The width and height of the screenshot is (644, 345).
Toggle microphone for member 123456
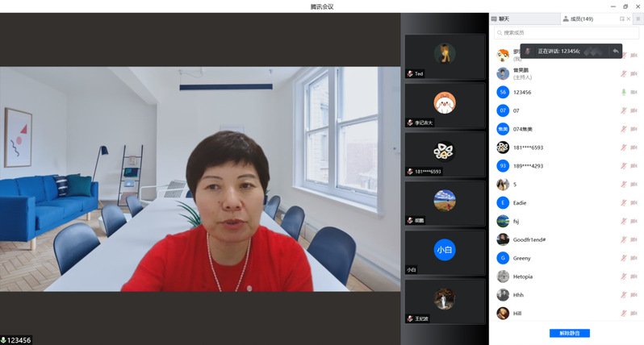point(623,92)
